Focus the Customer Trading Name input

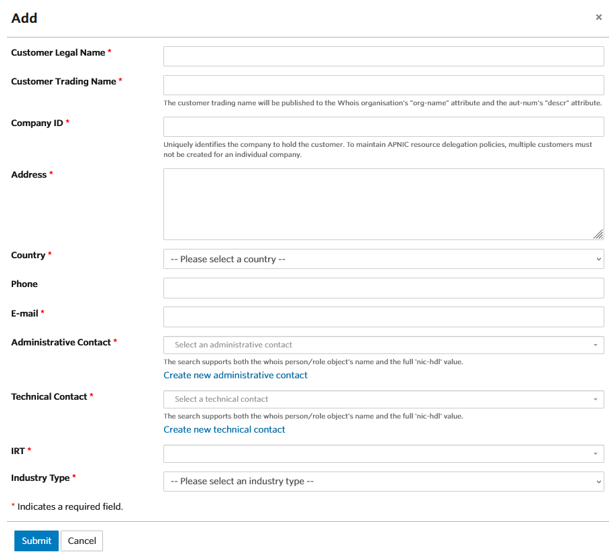coord(383,85)
